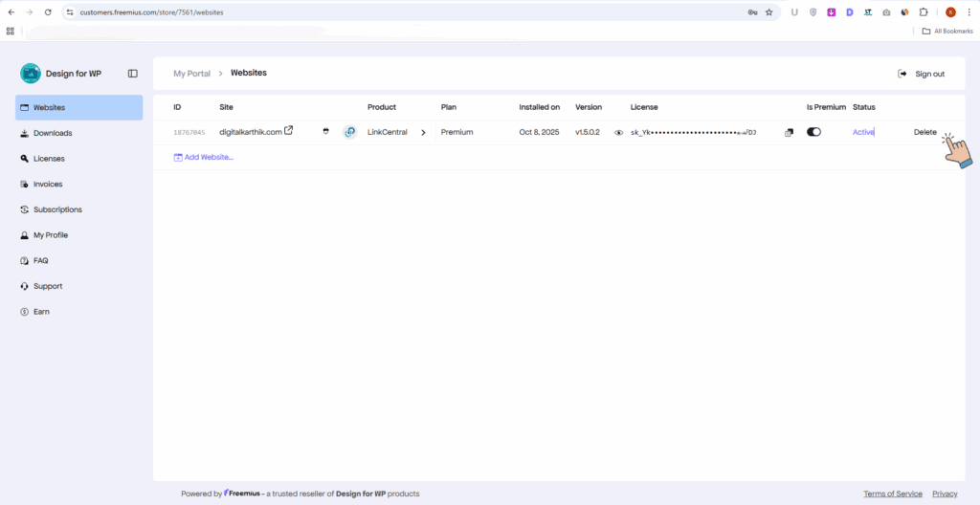980x505 pixels.
Task: Open the All Bookmarks folder
Action: [947, 32]
